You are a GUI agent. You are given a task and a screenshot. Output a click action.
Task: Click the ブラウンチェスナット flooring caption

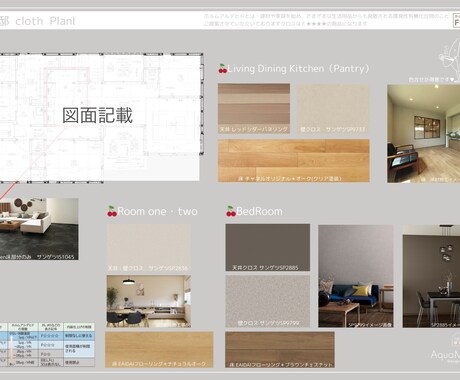[x=280, y=364]
